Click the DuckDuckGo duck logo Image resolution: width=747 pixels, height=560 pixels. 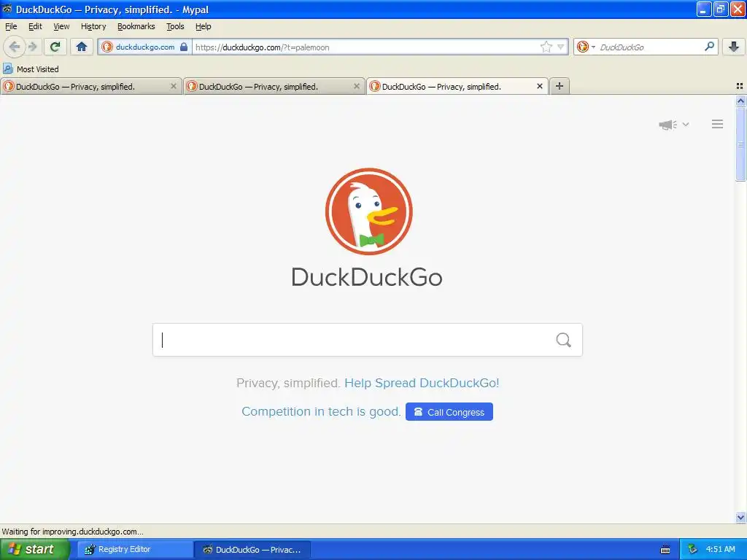coord(368,211)
